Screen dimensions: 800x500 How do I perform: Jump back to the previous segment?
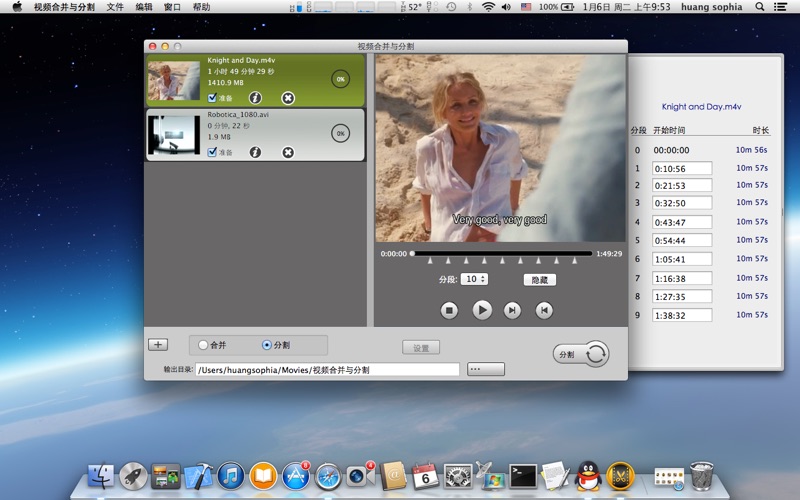point(544,310)
